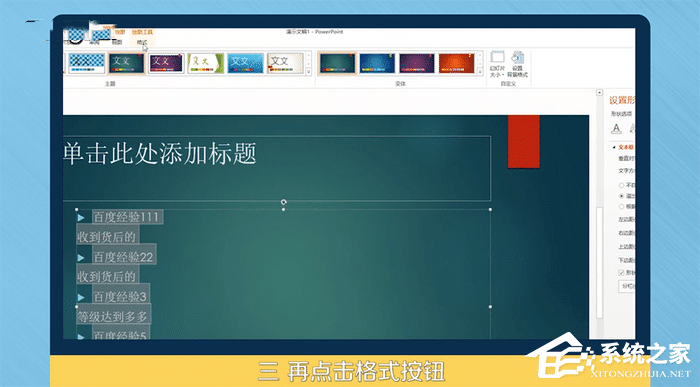Open the 格式 ribbon tab
Viewport: 700px width, 387px height.
tap(142, 42)
